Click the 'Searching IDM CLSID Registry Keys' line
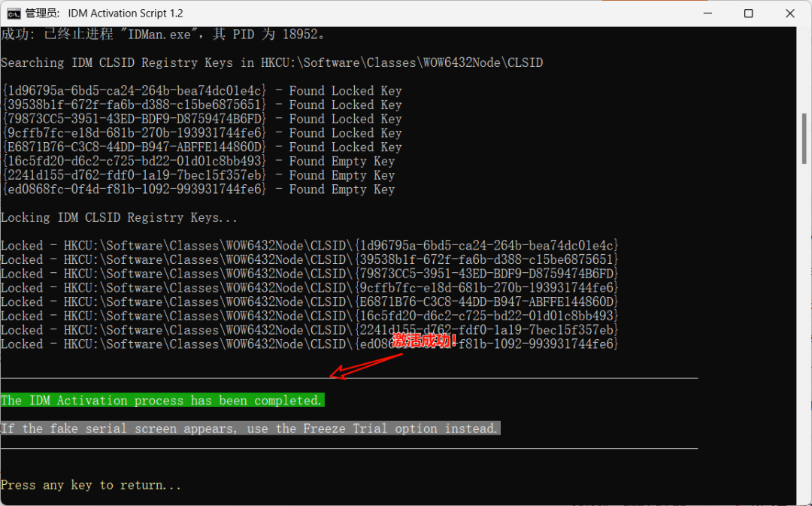Image resolution: width=812 pixels, height=506 pixels. coord(272,62)
